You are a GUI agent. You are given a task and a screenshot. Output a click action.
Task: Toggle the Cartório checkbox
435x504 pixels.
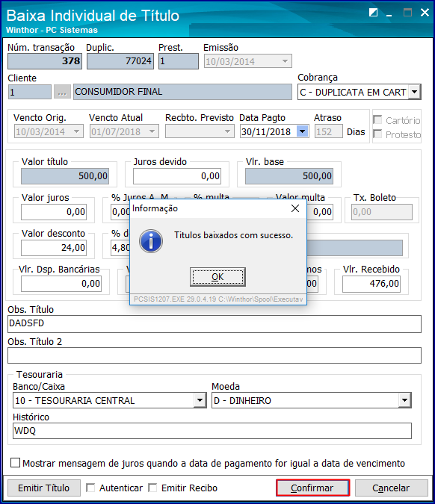pyautogui.click(x=377, y=120)
